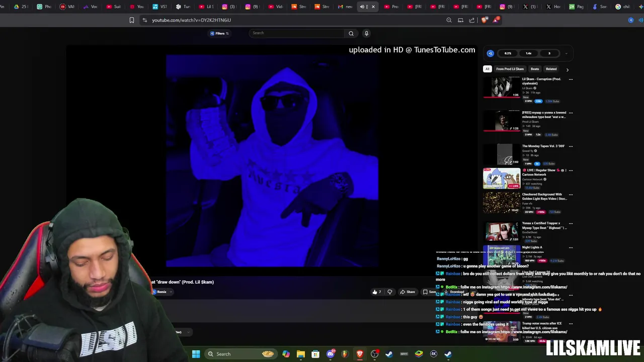This screenshot has width=644, height=362.
Task: Open the Brave Shields lion icon
Action: pyautogui.click(x=485, y=20)
